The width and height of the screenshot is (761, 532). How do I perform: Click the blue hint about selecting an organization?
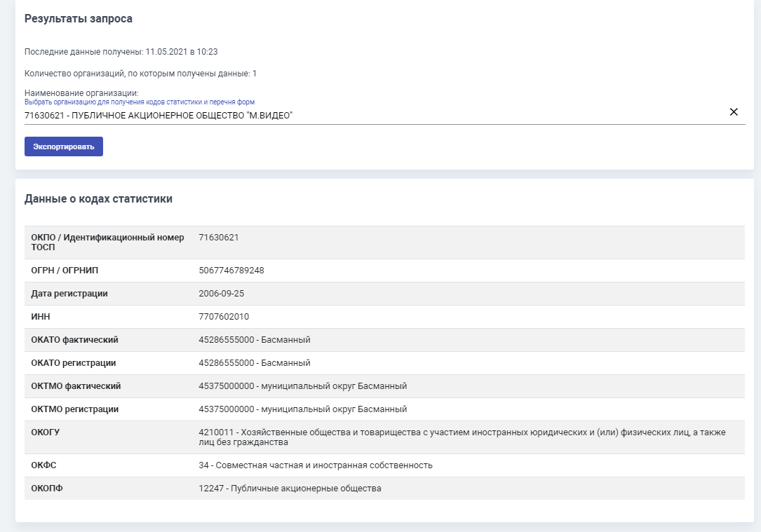tap(140, 102)
